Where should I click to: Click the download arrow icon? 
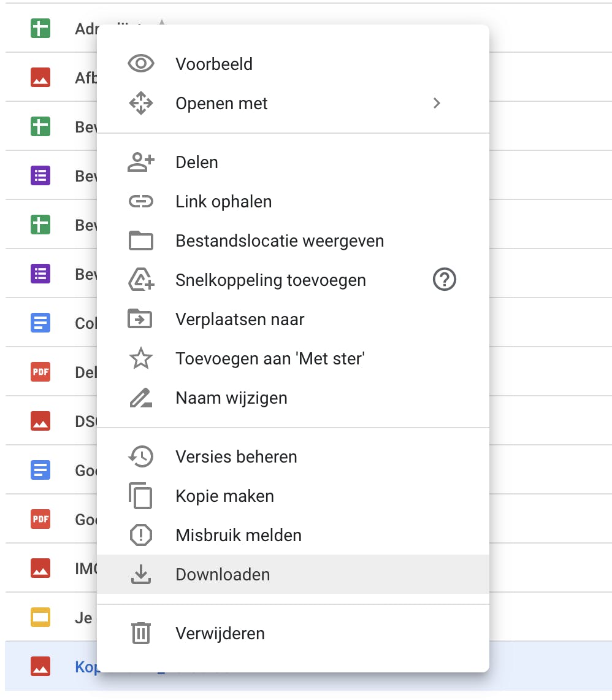click(x=141, y=574)
